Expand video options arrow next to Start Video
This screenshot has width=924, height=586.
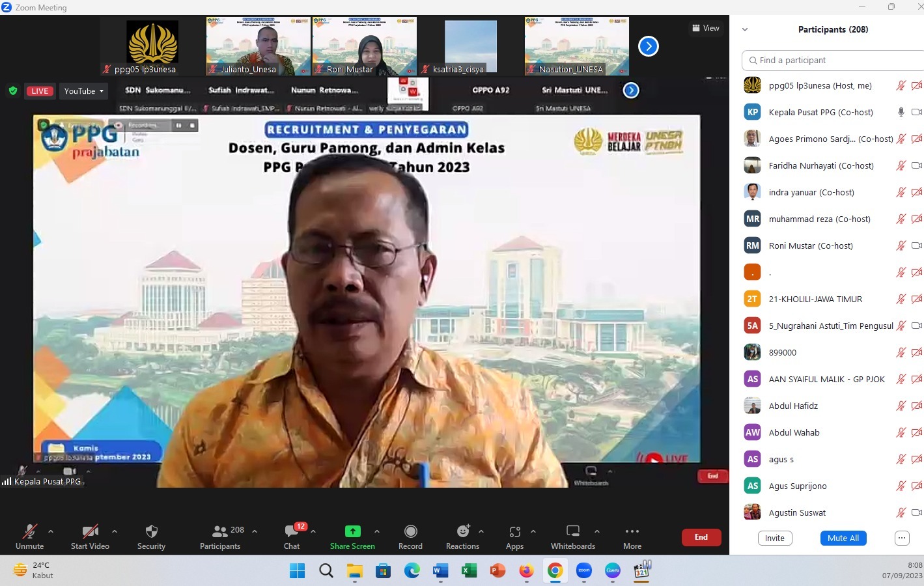[x=115, y=531]
